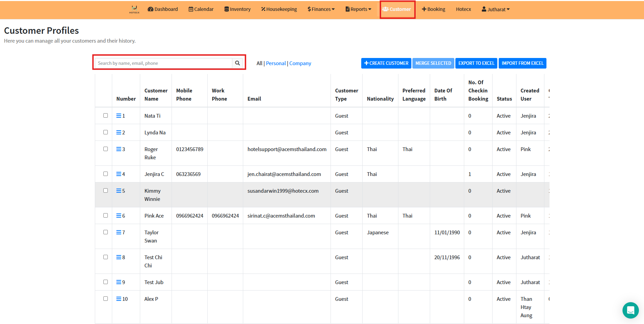
Task: Click the search magnifier icon
Action: (x=237, y=63)
